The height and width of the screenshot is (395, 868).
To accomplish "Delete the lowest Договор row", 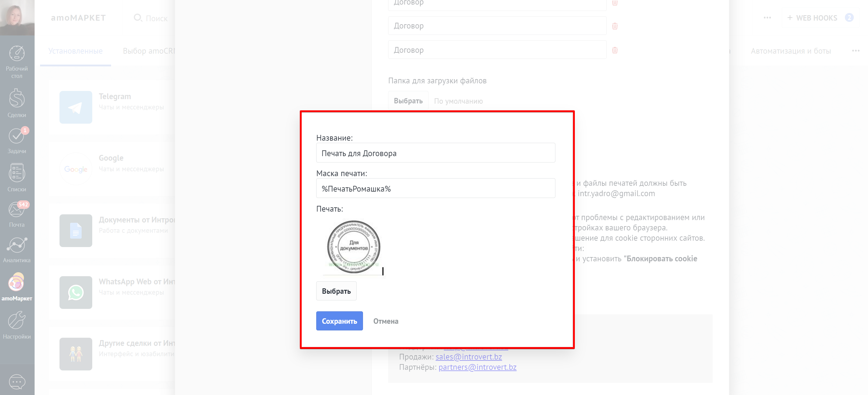I will coord(615,50).
